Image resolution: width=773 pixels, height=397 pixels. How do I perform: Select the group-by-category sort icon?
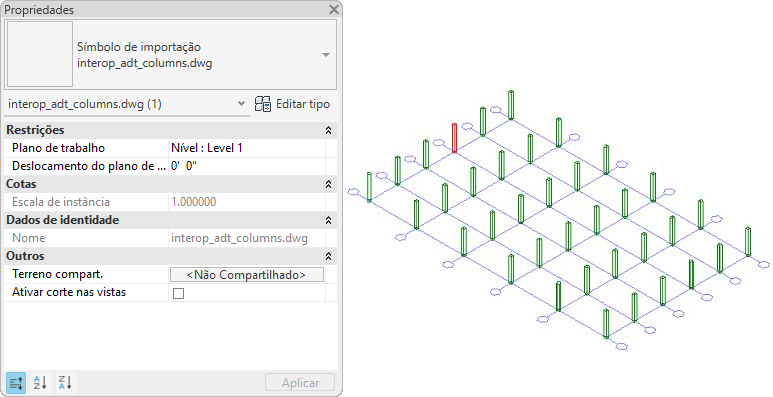[16, 383]
